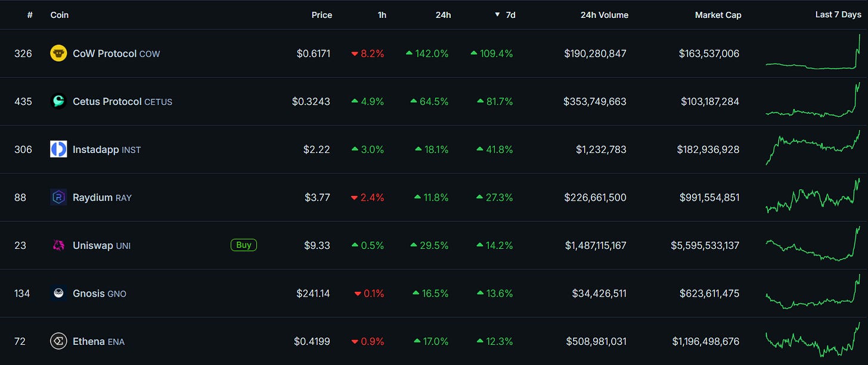Screen dimensions: 868x365
Task: Sort table by the # rank column
Action: click(x=30, y=15)
